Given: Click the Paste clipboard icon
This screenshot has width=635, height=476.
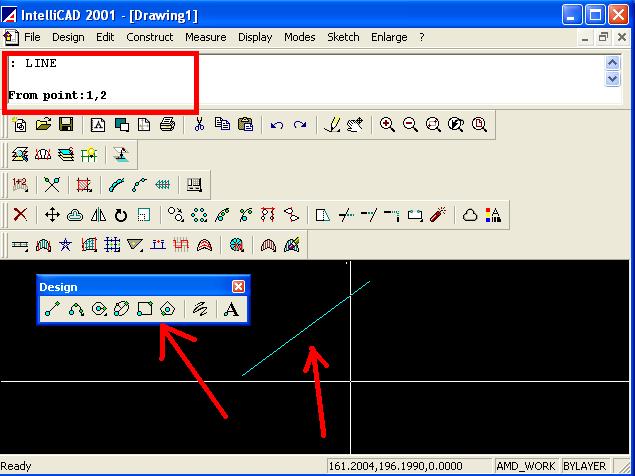Looking at the screenshot, I should click(x=245, y=124).
